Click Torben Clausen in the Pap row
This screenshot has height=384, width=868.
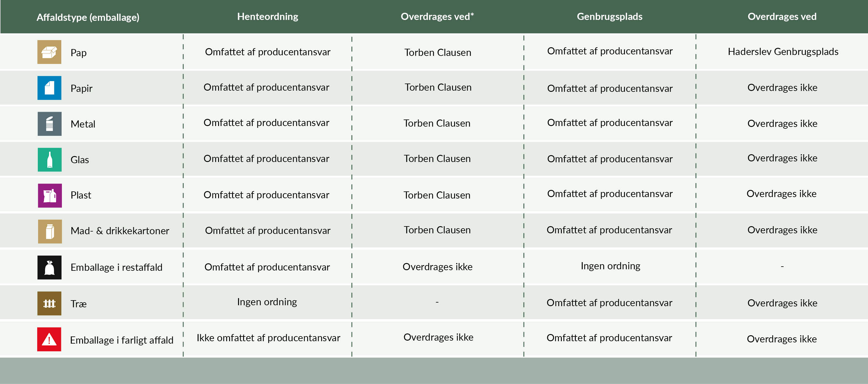pyautogui.click(x=437, y=53)
